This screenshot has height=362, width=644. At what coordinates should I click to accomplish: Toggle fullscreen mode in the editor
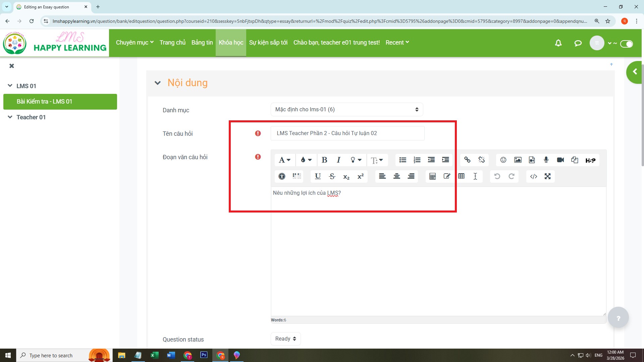547,176
